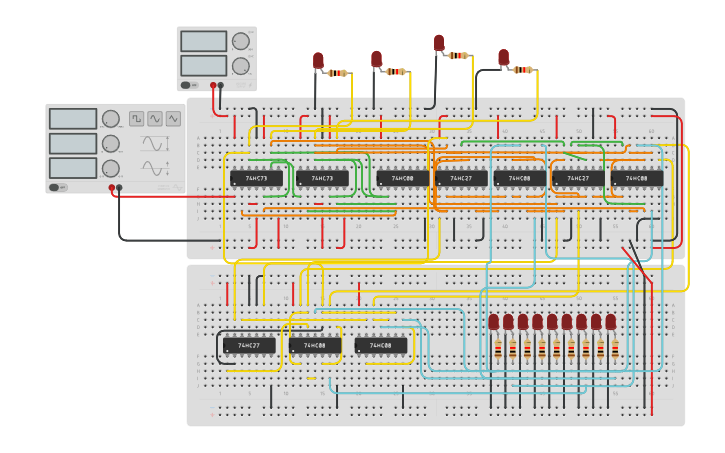Click the sine offset symbol on function generator

[x=155, y=168]
